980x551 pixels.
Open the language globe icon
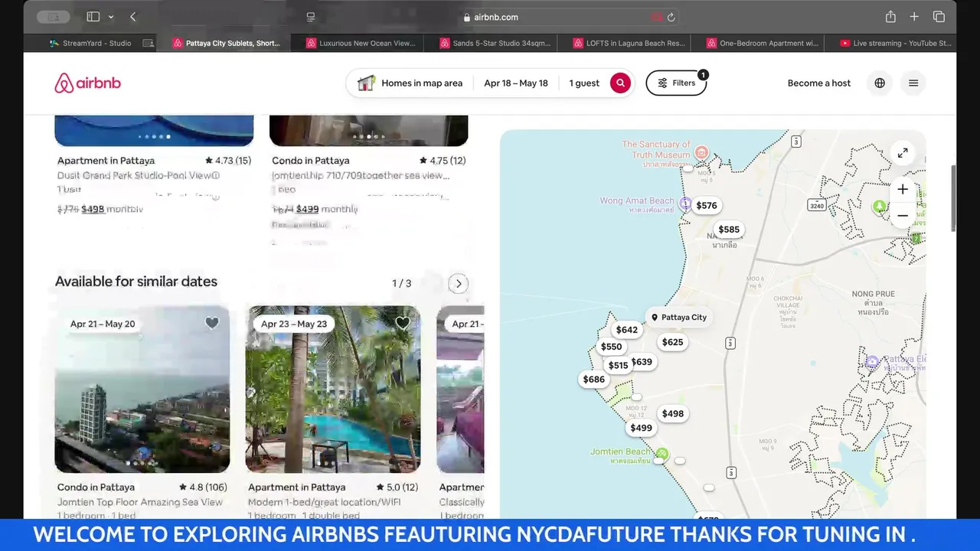coord(880,83)
